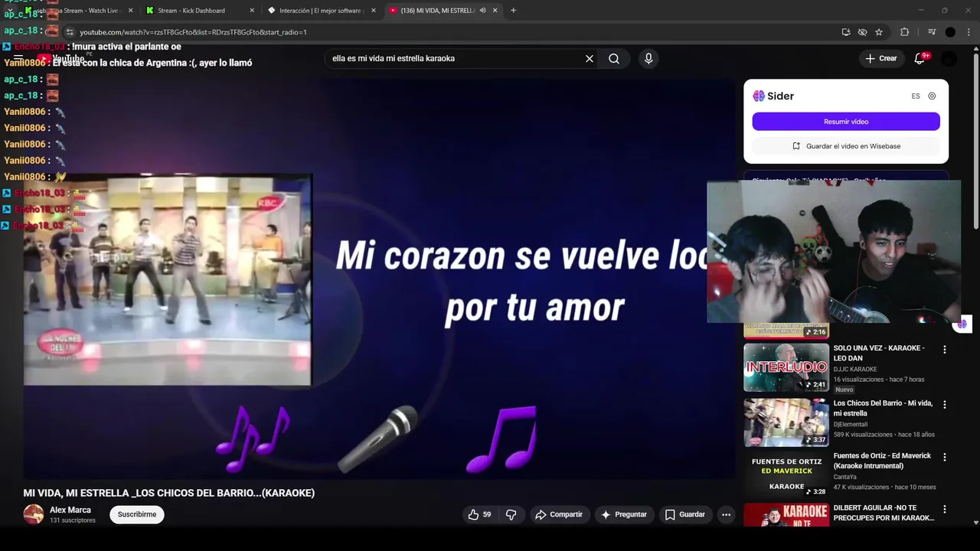Click Guardar el video en Wisebase

846,146
